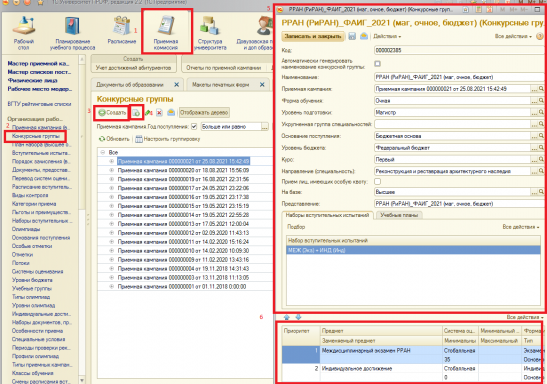The width and height of the screenshot is (547, 384).
Task: Expand Приемная кампания 000000020 tree row
Action: [x=112, y=170]
